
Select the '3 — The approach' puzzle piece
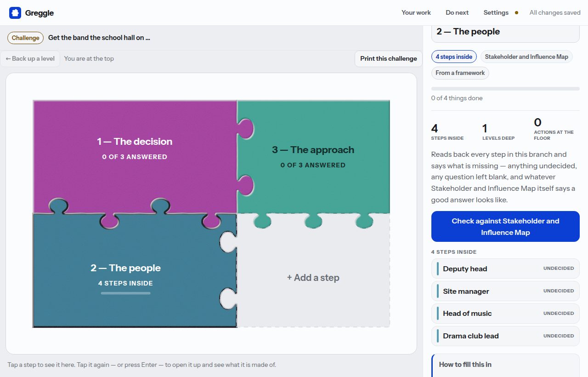click(313, 156)
